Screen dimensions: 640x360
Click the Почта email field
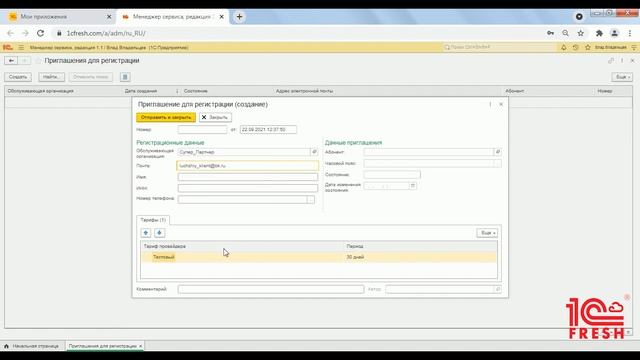coord(247,166)
